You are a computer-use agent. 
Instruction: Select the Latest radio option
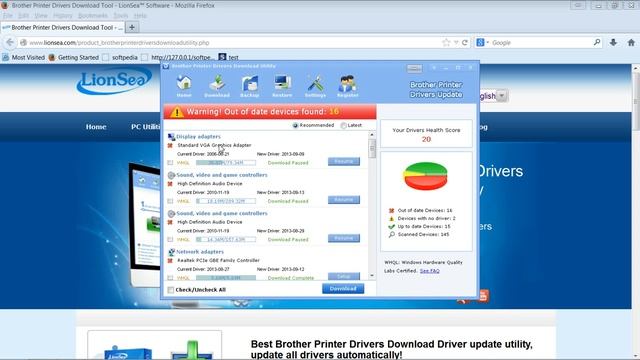pyautogui.click(x=344, y=125)
